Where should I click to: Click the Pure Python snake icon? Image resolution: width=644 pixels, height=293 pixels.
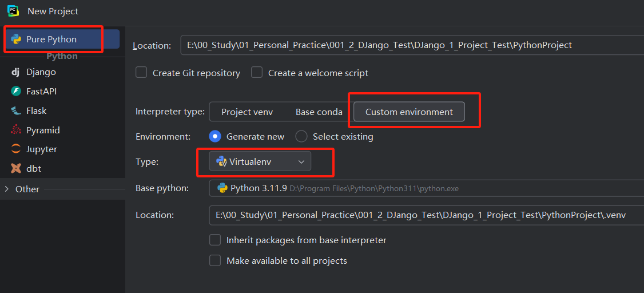[16, 39]
